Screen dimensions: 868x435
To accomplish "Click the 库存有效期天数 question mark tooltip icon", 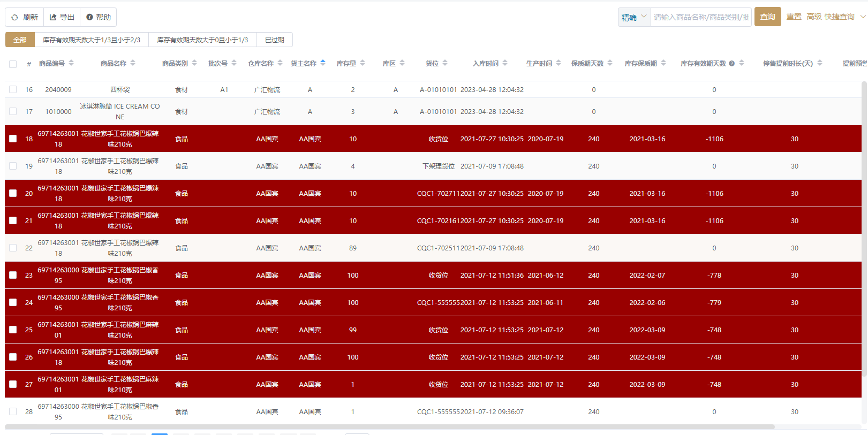I will click(732, 64).
